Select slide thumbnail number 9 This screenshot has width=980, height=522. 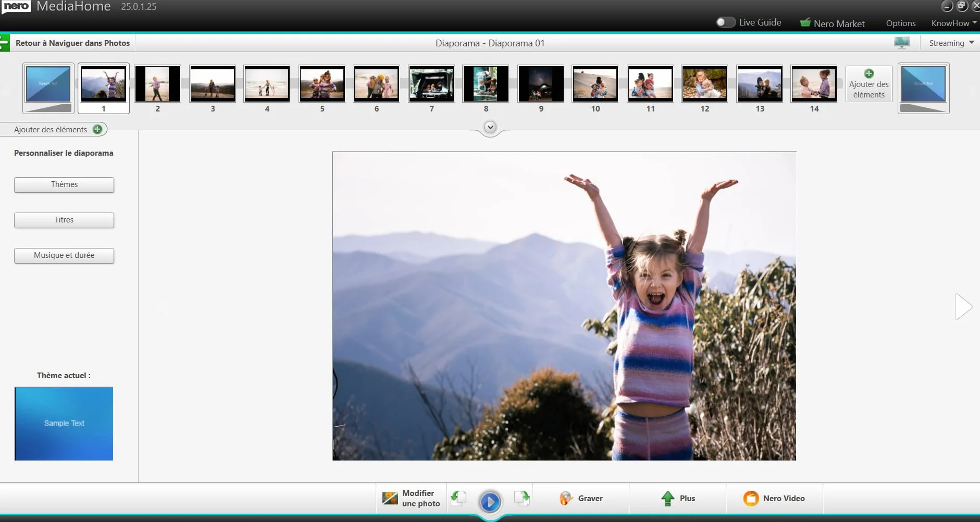(x=541, y=84)
